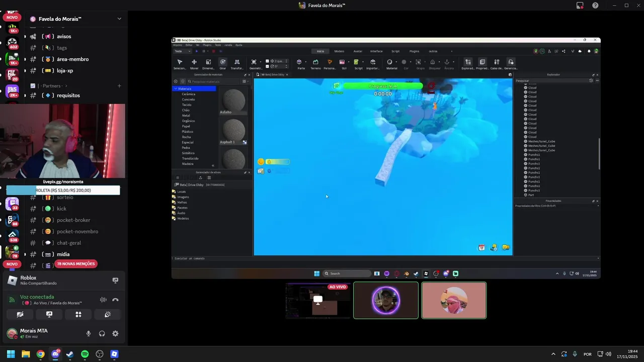Switch to the Avatar ribbon tab
Screen dimensions: 644x362
(x=358, y=51)
